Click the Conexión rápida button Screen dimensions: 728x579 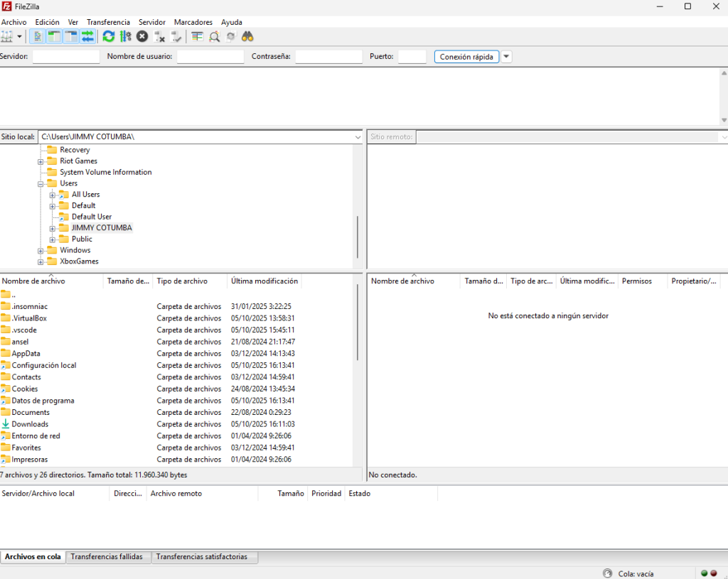tap(466, 57)
